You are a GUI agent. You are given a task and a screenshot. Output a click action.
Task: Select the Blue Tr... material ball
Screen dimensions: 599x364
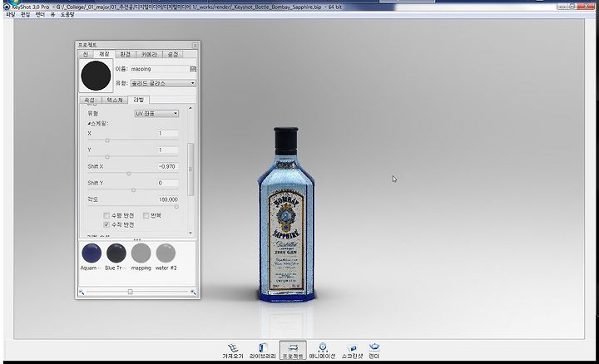point(116,253)
